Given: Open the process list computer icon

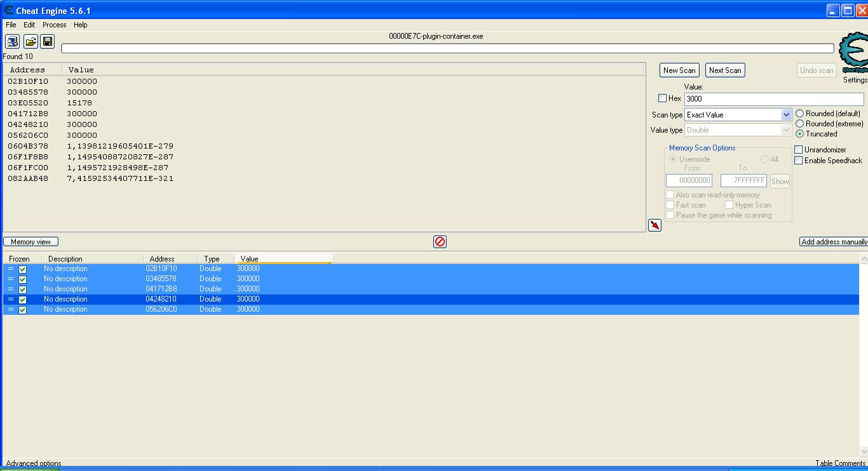Looking at the screenshot, I should 12,41.
